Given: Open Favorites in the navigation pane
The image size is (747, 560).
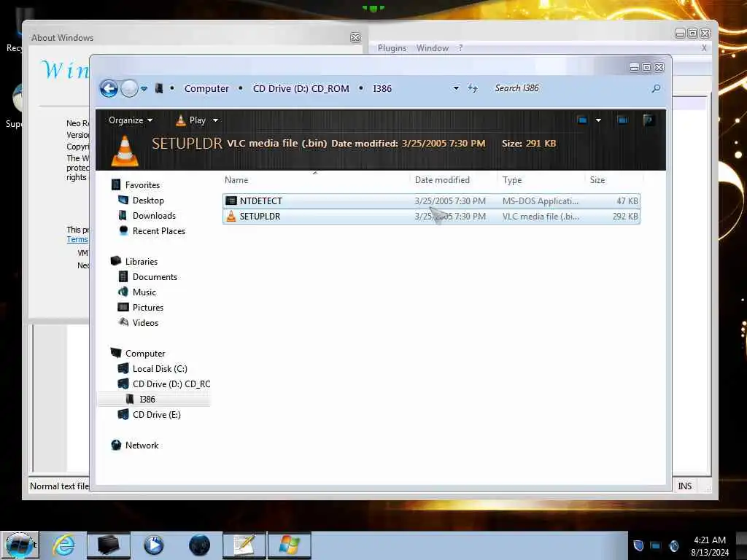Looking at the screenshot, I should point(142,184).
